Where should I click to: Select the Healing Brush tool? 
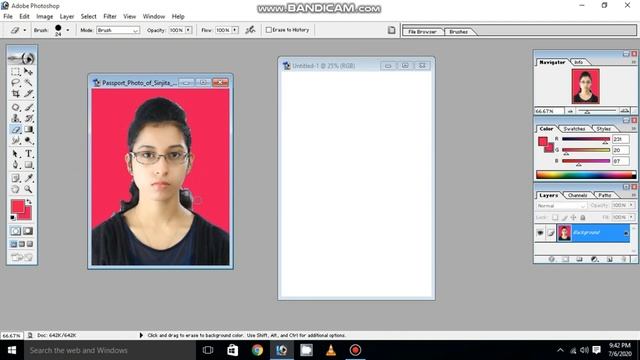click(x=16, y=107)
